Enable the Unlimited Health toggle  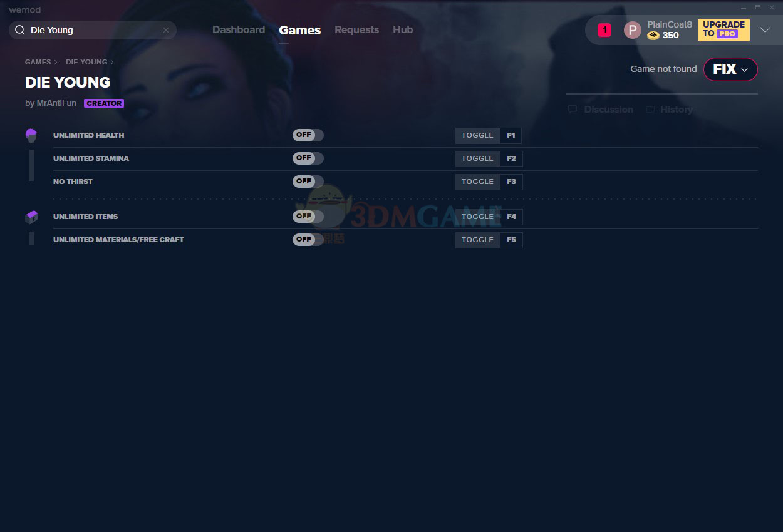[308, 135]
